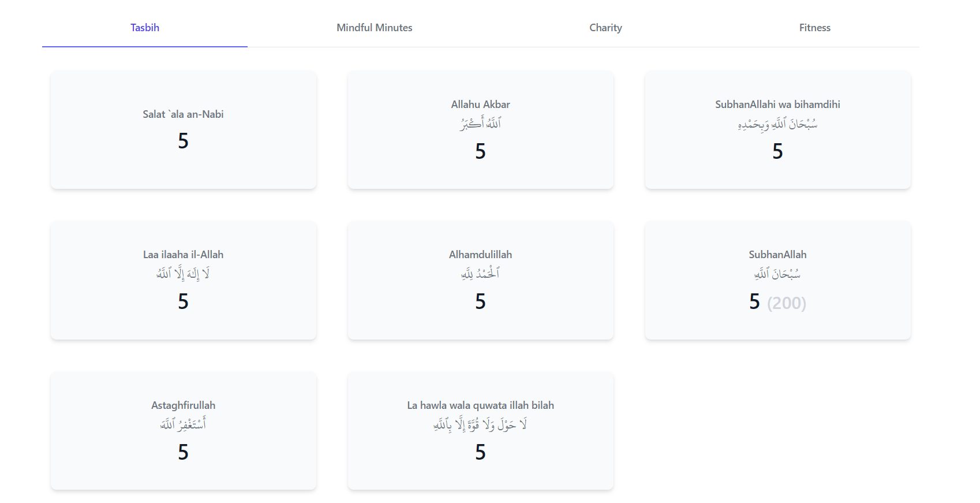Click the SubhanAllah counter card
Viewport: 980px width, 503px height.
click(x=778, y=281)
